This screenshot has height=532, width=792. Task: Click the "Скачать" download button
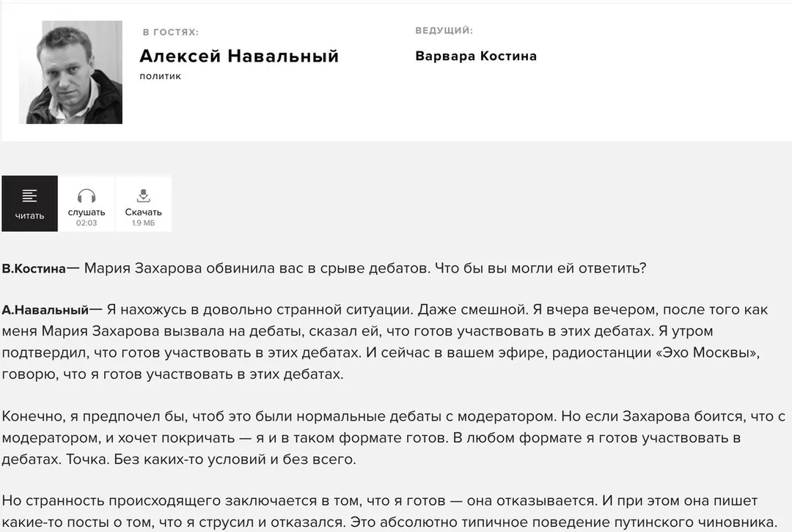coord(144,204)
